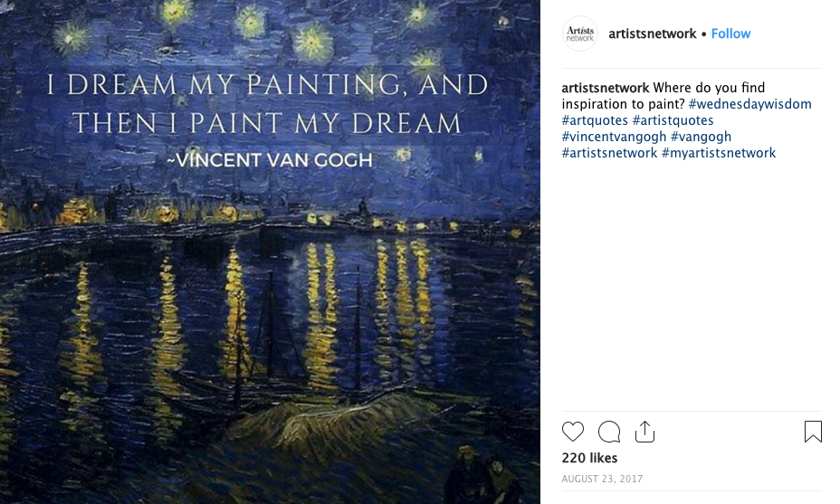
Task: Open the #vincentvangogh hashtag
Action: pos(614,137)
